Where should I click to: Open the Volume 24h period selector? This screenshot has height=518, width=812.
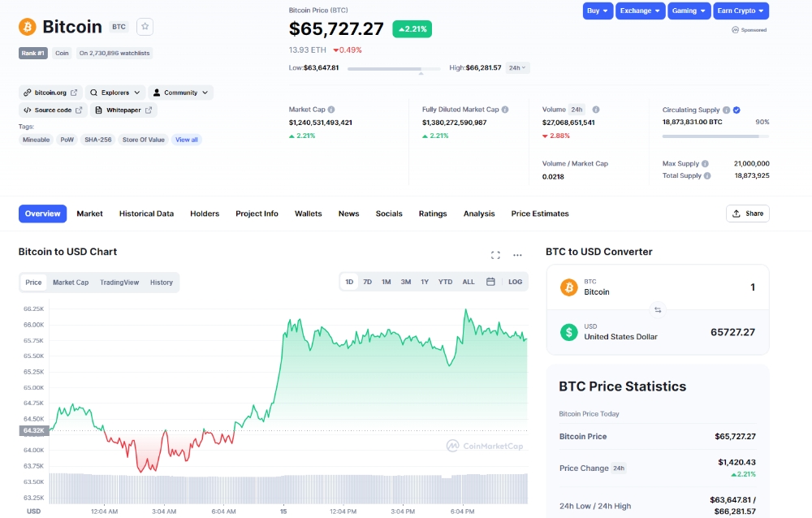577,110
